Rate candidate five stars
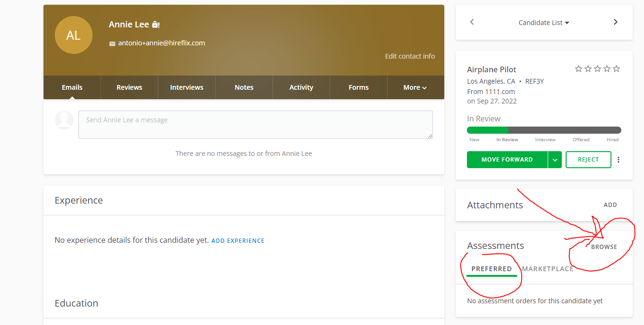This screenshot has height=325, width=644. point(616,69)
